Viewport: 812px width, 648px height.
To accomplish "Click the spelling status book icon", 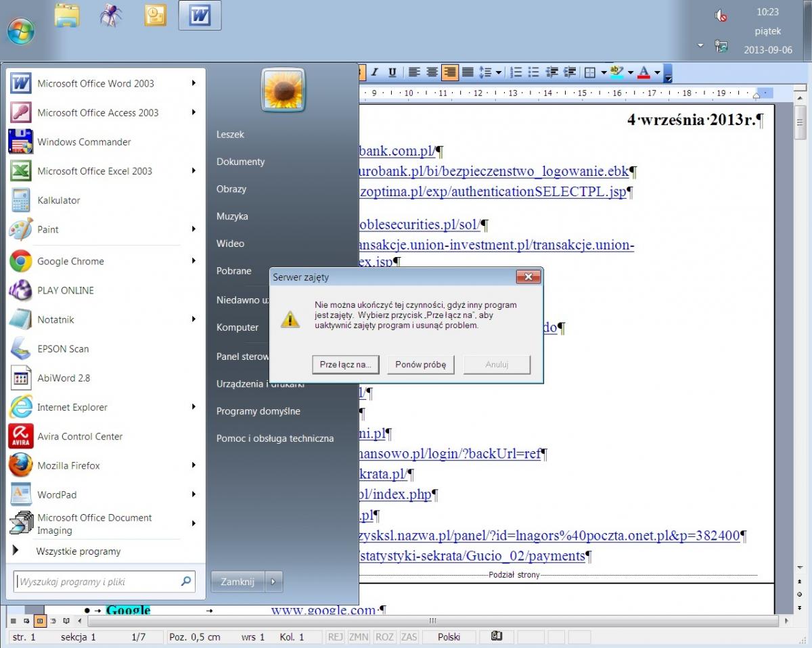I will point(497,637).
